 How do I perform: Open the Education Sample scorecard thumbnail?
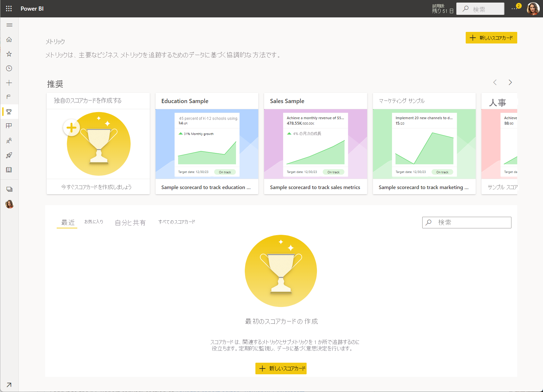pos(207,144)
